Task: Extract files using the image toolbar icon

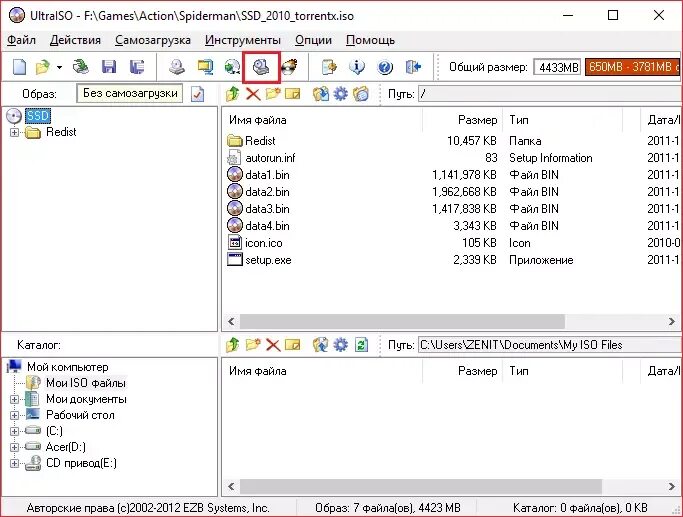Action: pyautogui.click(x=321, y=94)
